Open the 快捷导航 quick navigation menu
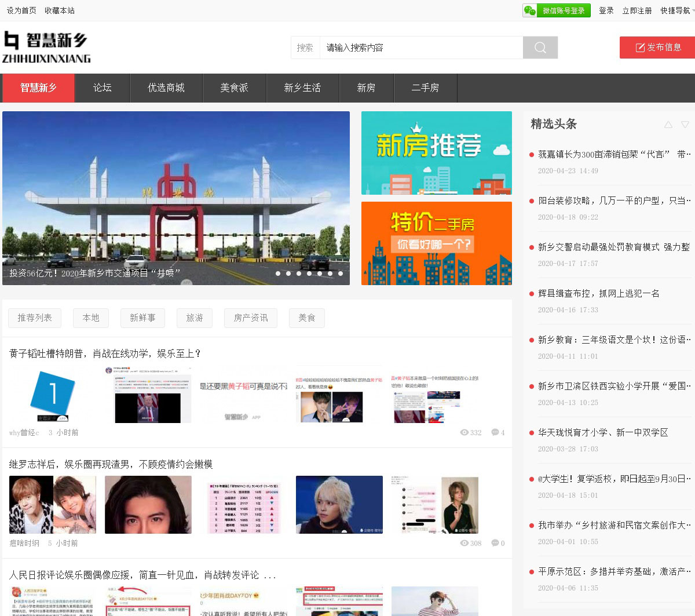Screen dimensions: 695x616 (675, 10)
